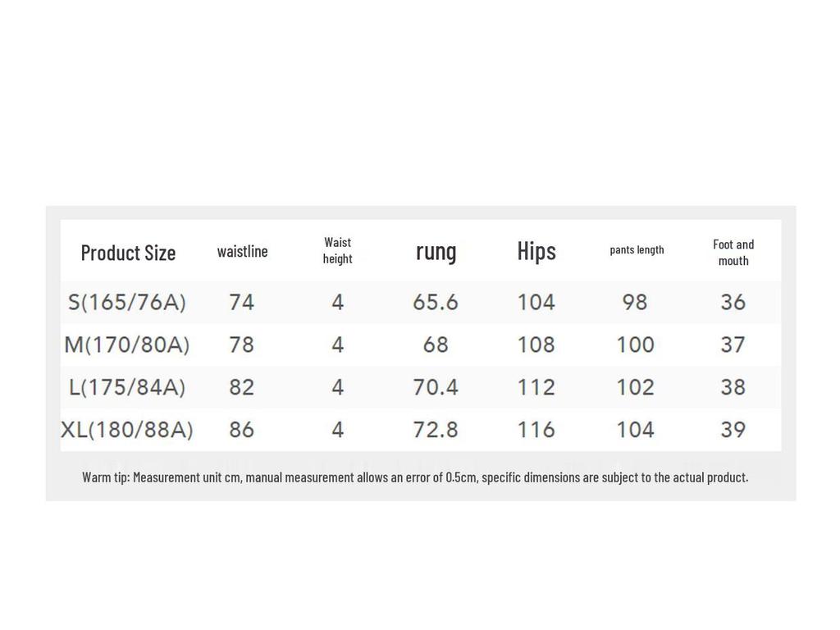Viewport: 840px width, 630px height.
Task: Select the waistline column header
Action: click(x=242, y=251)
